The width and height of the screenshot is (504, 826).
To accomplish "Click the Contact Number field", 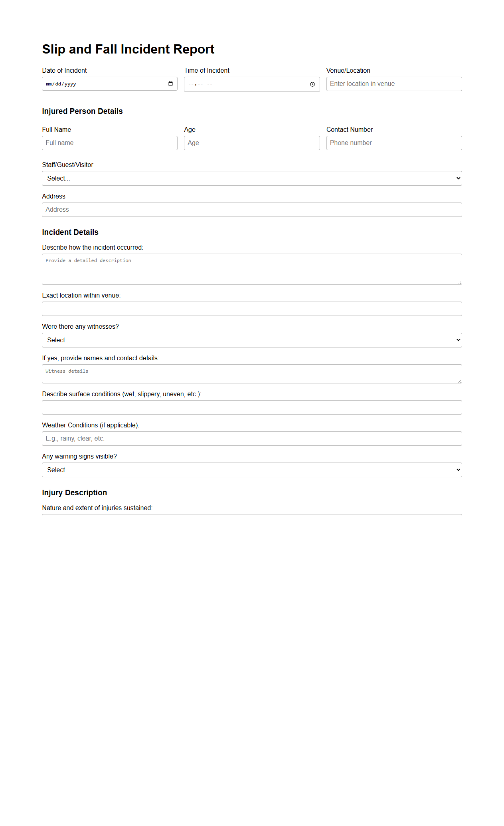I will (x=394, y=143).
